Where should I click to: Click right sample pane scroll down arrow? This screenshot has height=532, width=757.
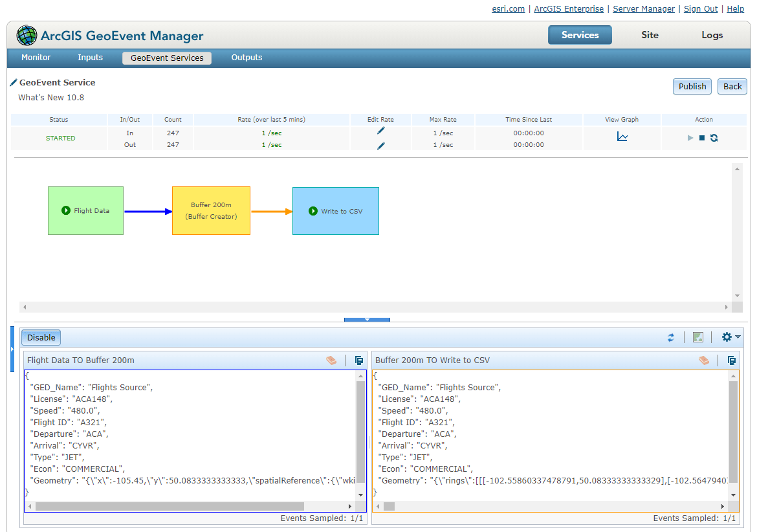(x=733, y=495)
